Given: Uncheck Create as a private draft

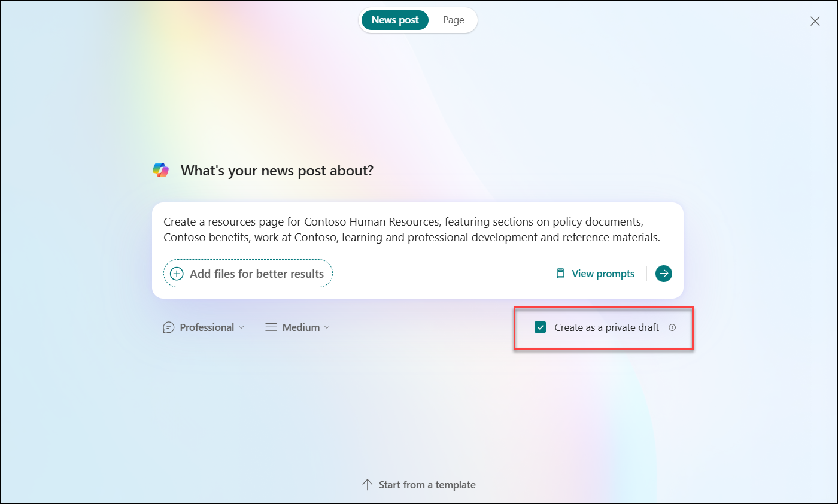Looking at the screenshot, I should 541,327.
